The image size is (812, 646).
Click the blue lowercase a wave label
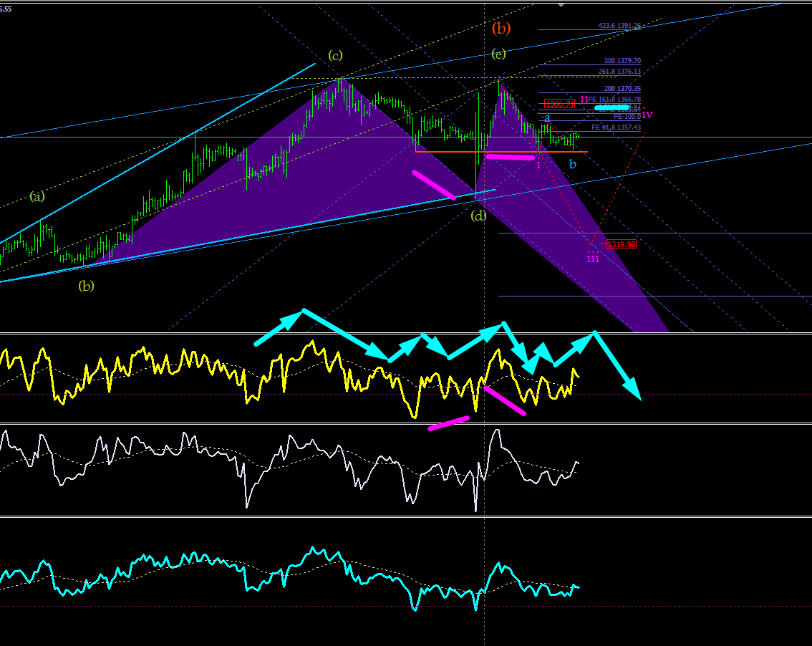click(x=547, y=118)
